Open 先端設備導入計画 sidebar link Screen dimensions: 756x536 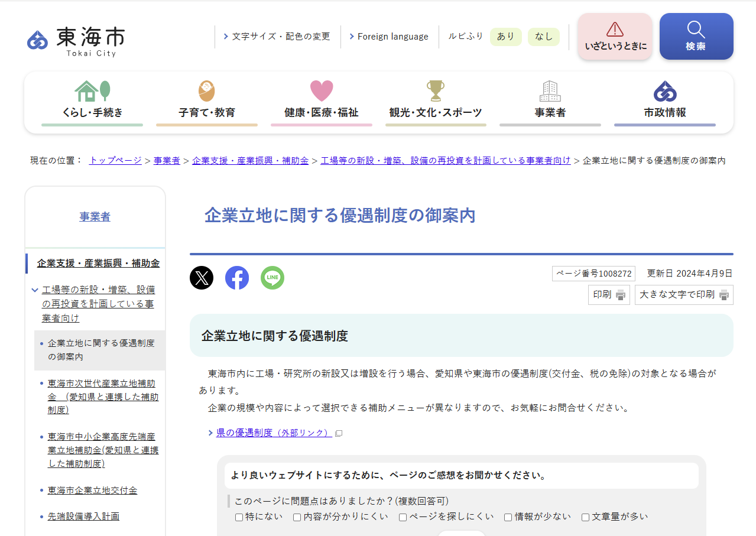coord(83,516)
